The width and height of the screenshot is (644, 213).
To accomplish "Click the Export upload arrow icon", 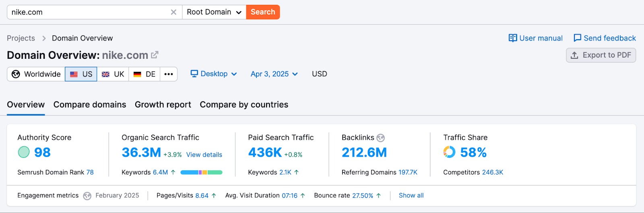I will tap(574, 55).
